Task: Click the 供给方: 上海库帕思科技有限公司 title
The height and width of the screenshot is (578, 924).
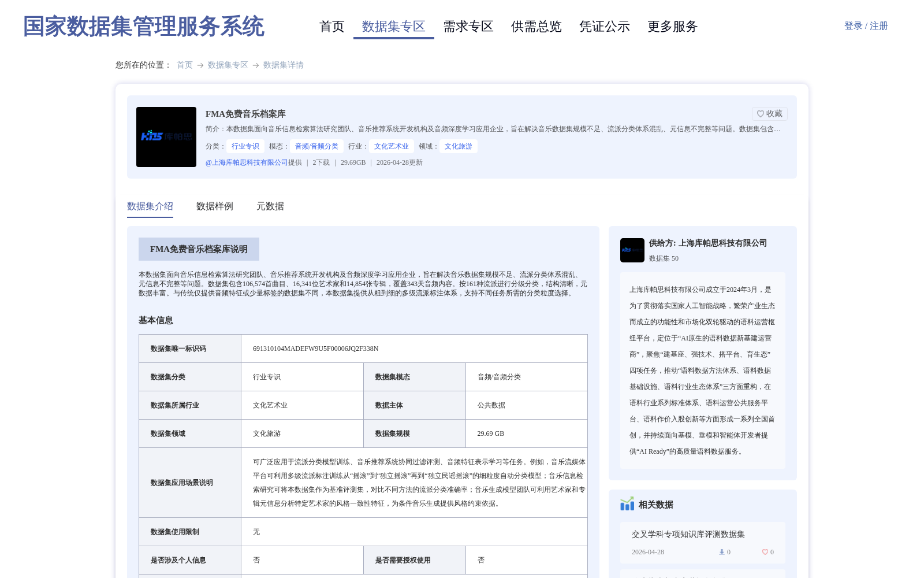Action: click(x=708, y=243)
